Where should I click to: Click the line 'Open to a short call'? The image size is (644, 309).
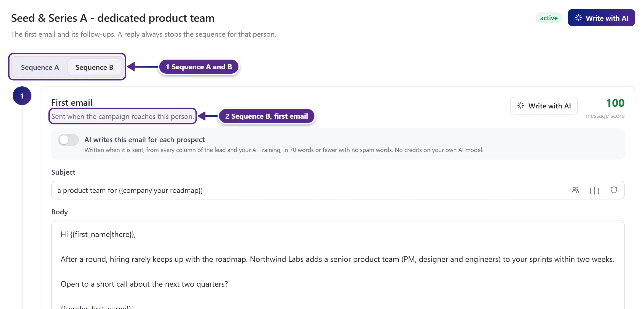pyautogui.click(x=144, y=284)
